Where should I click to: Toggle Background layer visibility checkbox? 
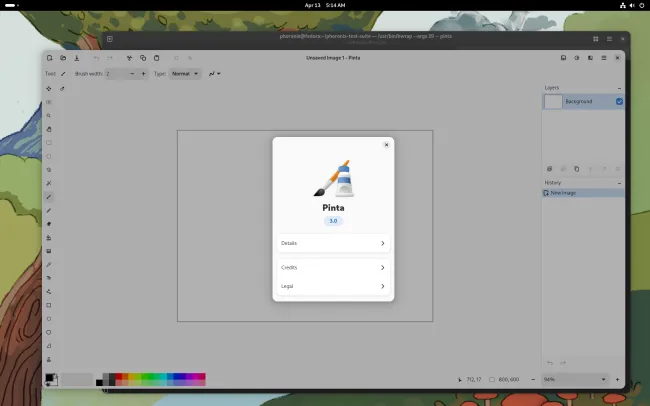point(619,102)
